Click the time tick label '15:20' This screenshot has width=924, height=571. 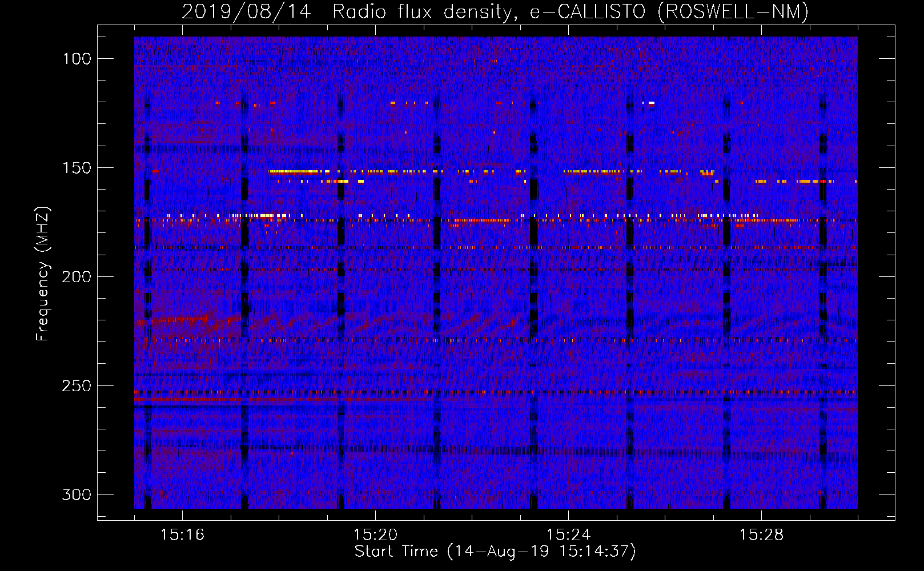[x=375, y=534]
